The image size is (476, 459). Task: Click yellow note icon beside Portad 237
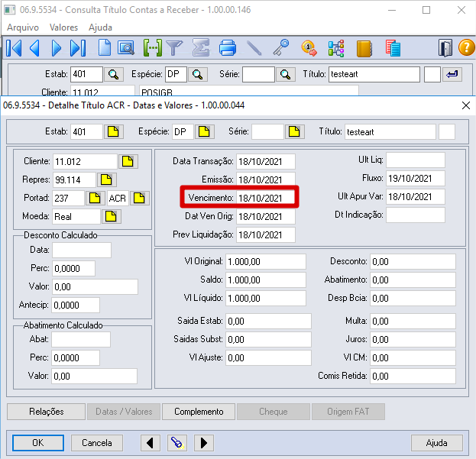pos(95,198)
